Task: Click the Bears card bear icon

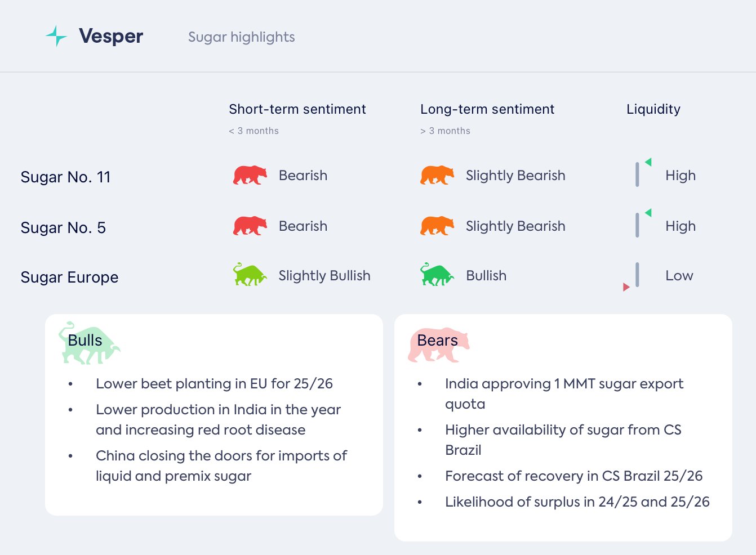Action: coord(438,344)
